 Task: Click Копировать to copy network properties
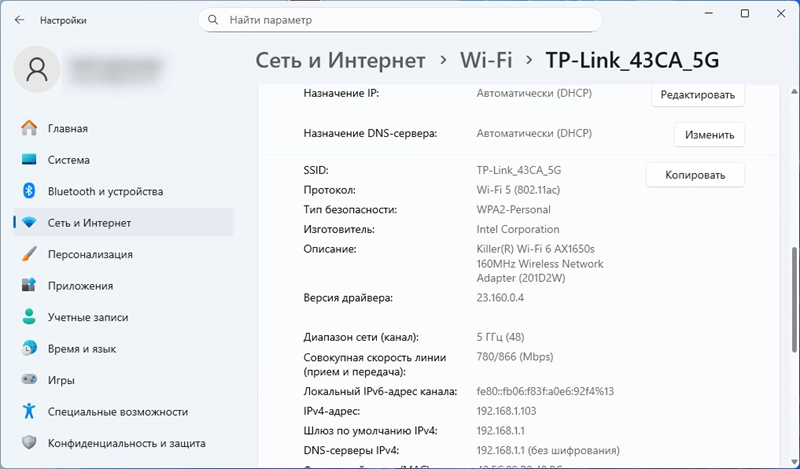[x=695, y=175]
